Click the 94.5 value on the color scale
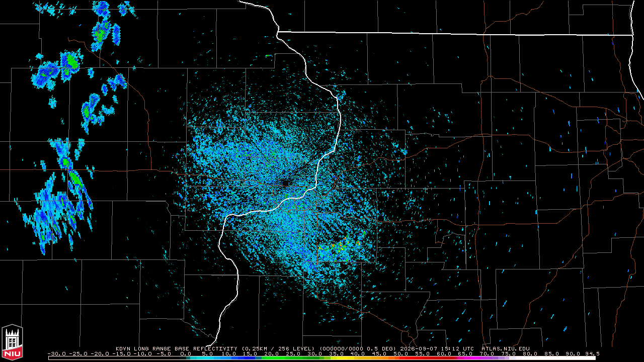Viewport: 644px width, 362px height. 592,353
